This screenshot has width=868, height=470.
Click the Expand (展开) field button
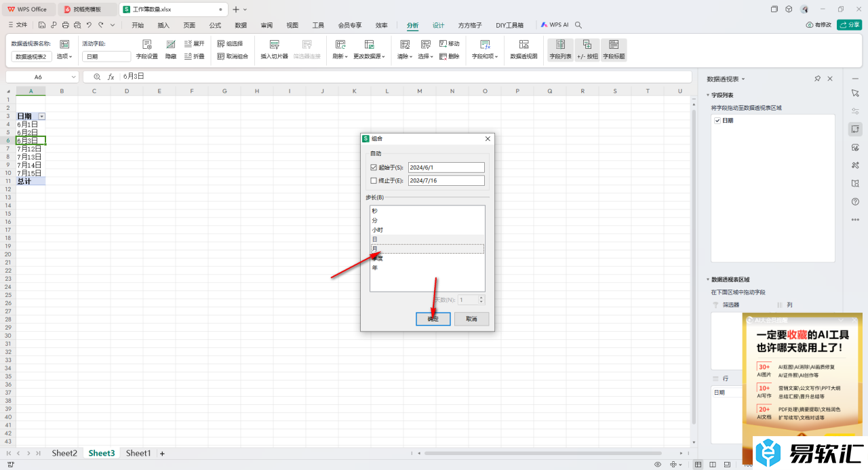point(194,43)
